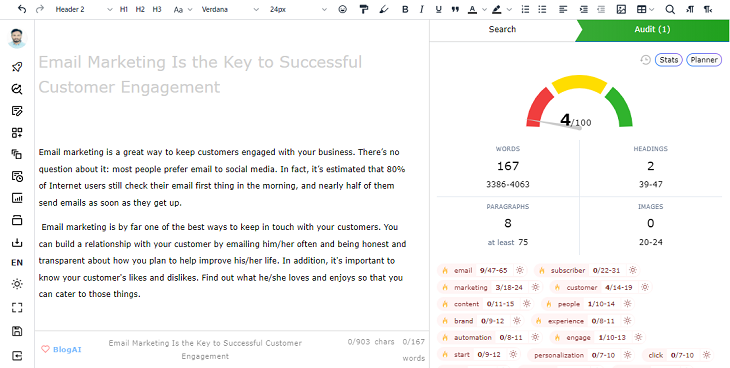
Task: Switch to the Search tab
Action: pos(502,29)
